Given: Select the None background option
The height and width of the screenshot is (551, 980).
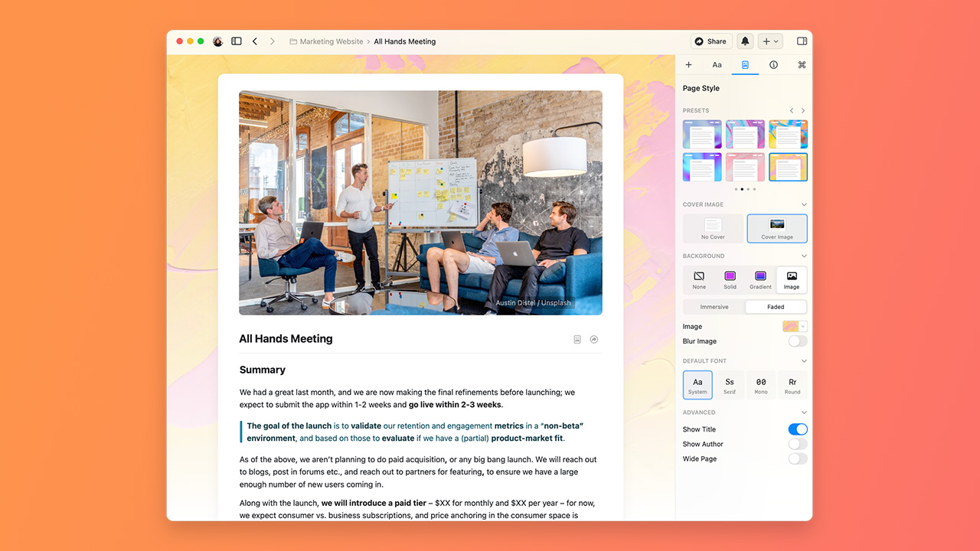Looking at the screenshot, I should click(x=699, y=279).
